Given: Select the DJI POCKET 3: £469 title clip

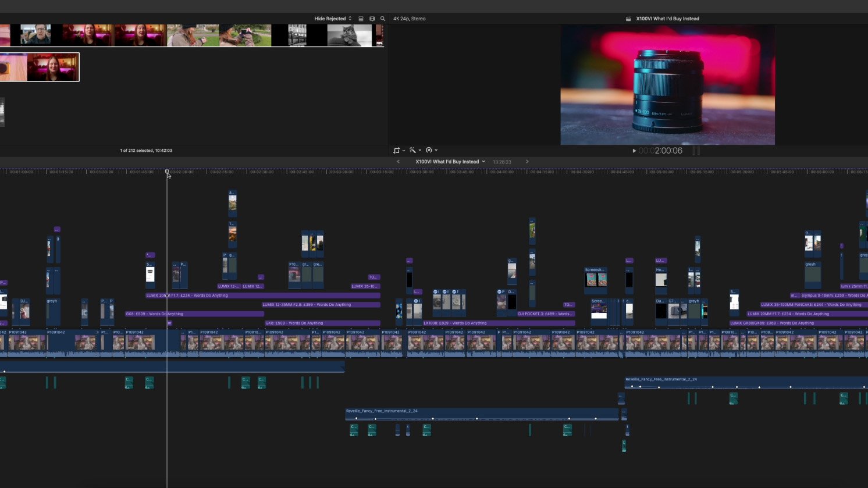Looking at the screenshot, I should pos(546,314).
